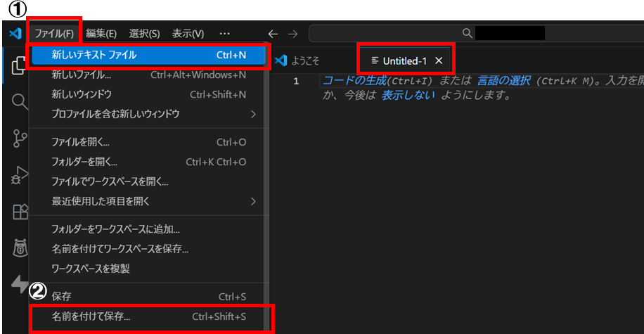
Task: Choose フォルダーをワークスペースに追加... menu item
Action: pyautogui.click(x=148, y=229)
